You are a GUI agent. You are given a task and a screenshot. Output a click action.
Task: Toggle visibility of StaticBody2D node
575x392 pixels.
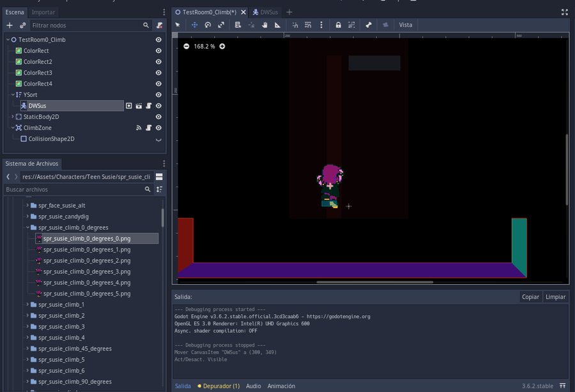pos(158,116)
